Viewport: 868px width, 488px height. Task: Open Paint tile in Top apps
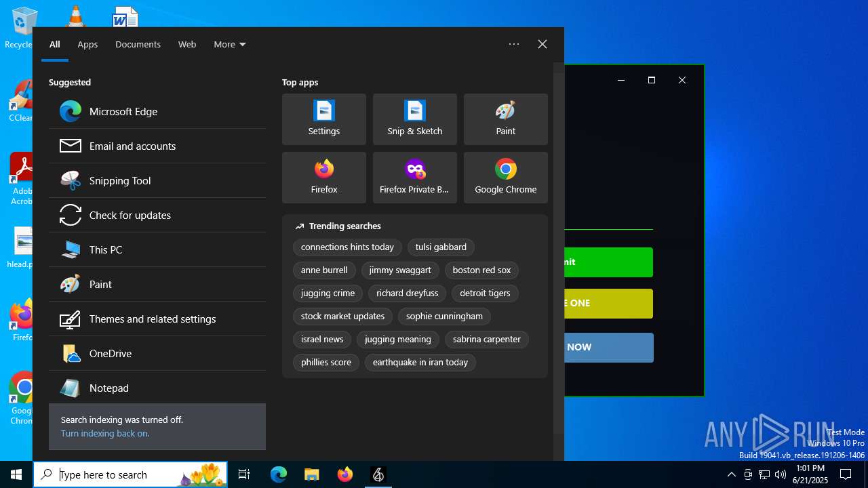(x=506, y=119)
